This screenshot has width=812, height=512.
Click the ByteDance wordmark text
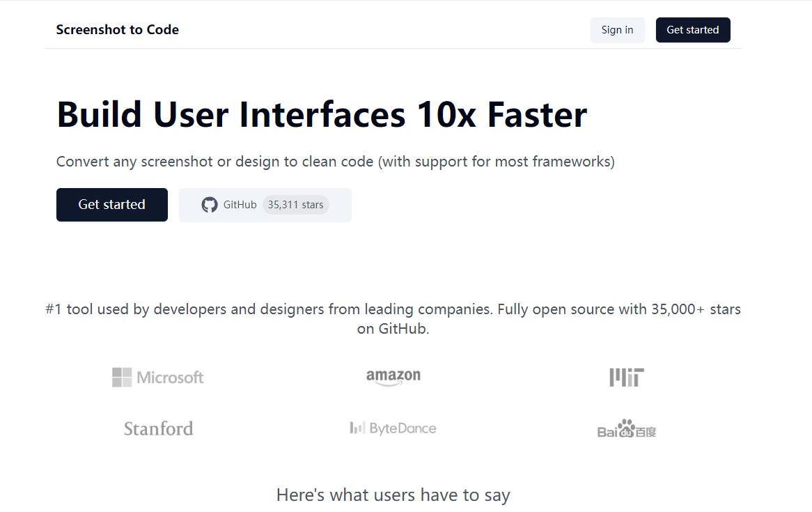click(403, 428)
